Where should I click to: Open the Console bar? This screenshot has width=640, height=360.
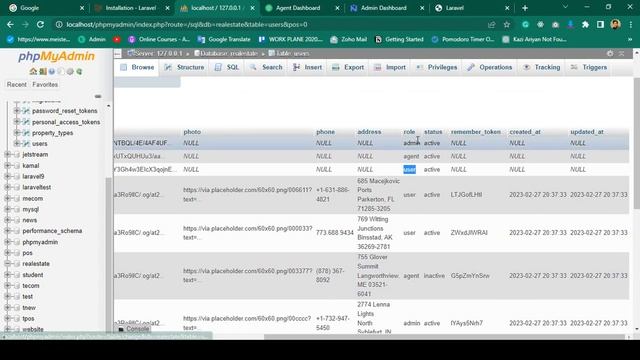[133, 329]
